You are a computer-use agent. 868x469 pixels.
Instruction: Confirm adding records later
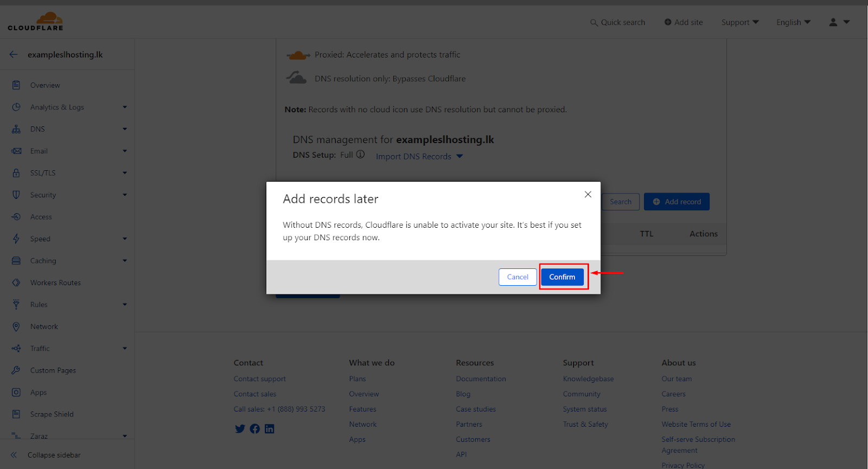[x=562, y=277]
